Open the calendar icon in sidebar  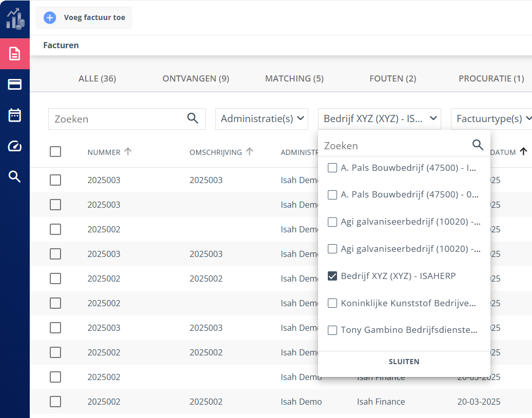pyautogui.click(x=15, y=115)
